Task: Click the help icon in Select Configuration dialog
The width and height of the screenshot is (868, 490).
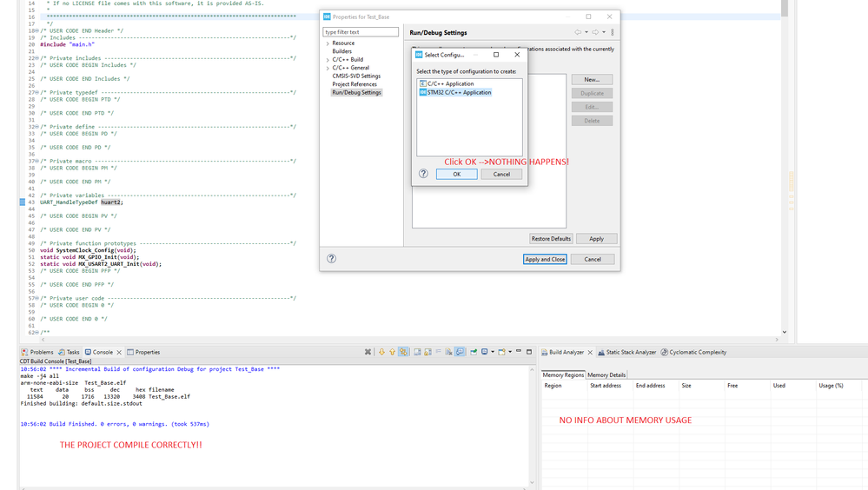Action: coord(423,174)
